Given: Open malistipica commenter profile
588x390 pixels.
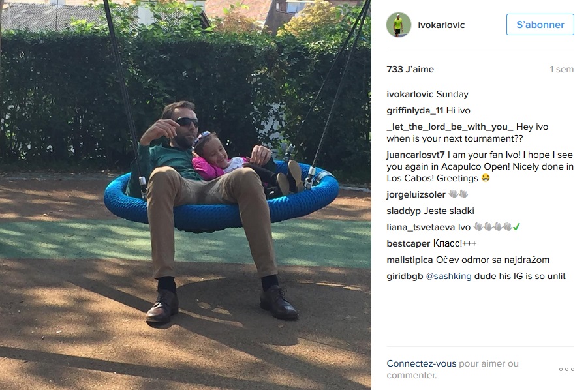Looking at the screenshot, I should 409,260.
